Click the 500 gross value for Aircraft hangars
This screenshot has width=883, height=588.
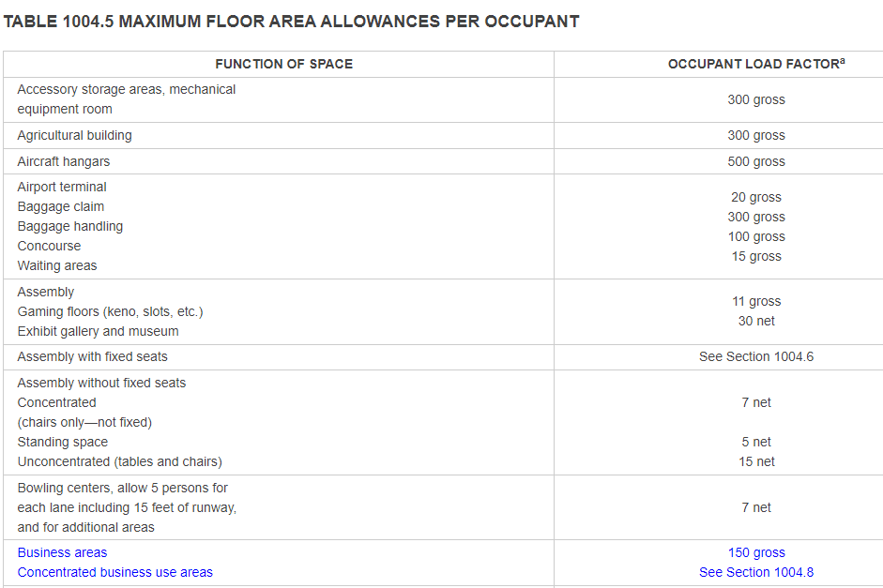click(755, 161)
